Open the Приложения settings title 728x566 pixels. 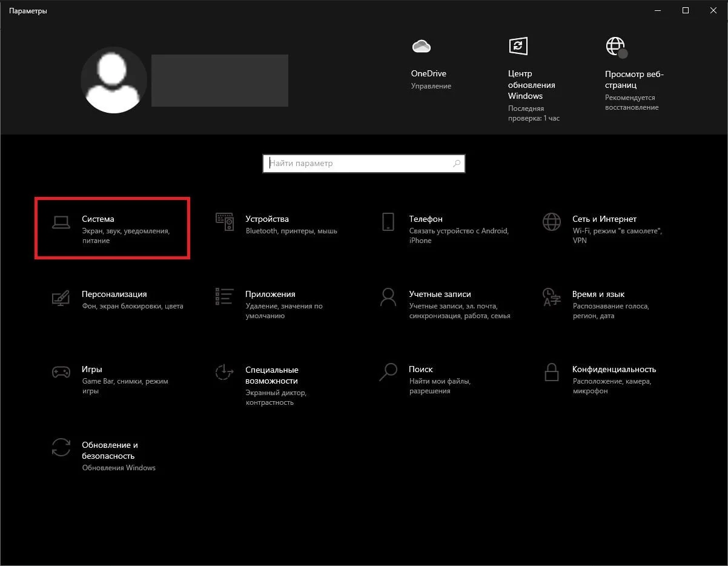tap(270, 294)
